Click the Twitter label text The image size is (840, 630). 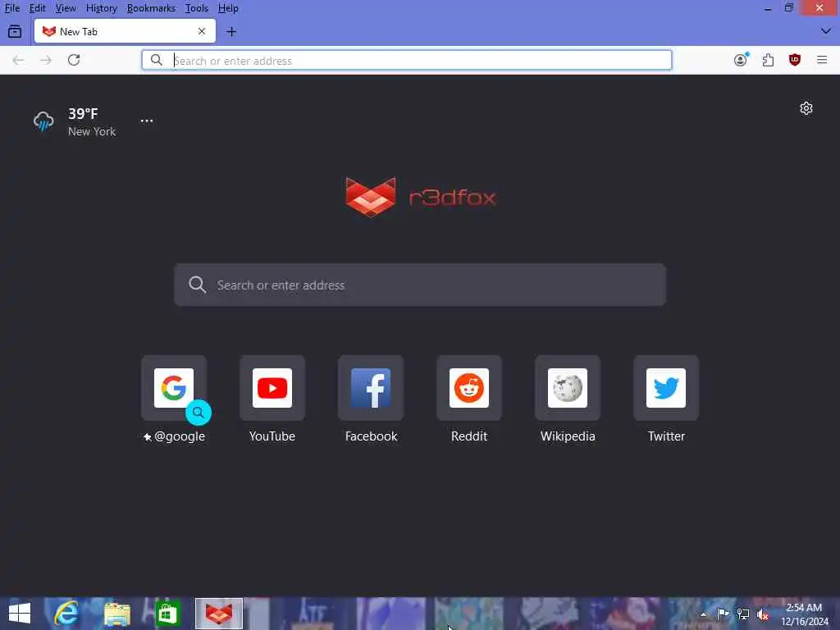click(x=666, y=436)
